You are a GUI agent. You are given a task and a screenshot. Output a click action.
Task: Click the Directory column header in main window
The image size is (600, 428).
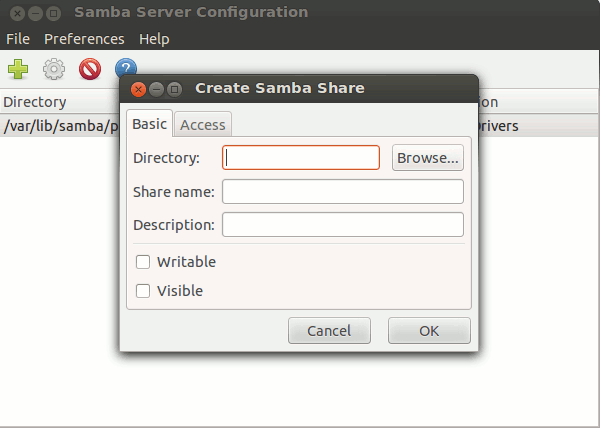click(x=60, y=102)
